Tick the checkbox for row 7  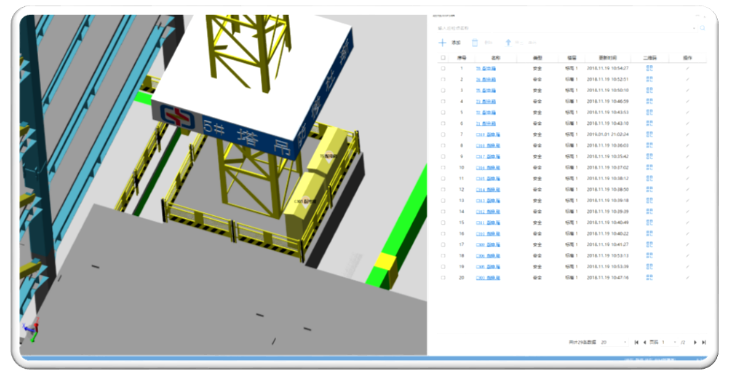pyautogui.click(x=443, y=134)
